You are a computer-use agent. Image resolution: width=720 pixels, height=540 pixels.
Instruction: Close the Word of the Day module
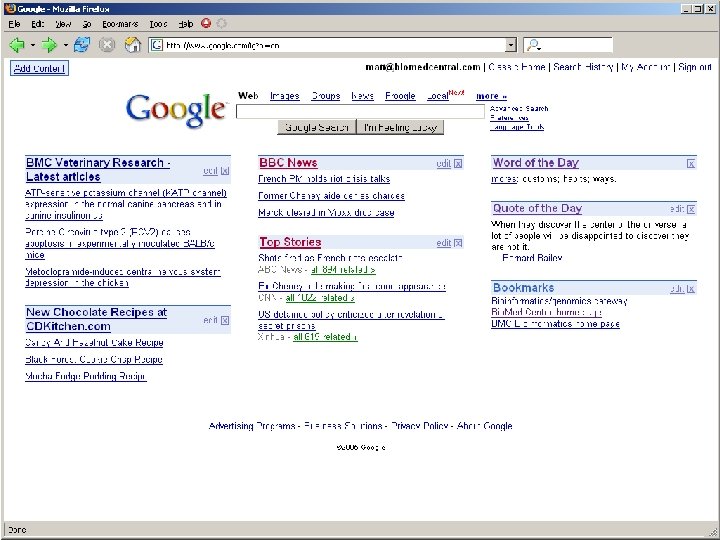pos(691,163)
